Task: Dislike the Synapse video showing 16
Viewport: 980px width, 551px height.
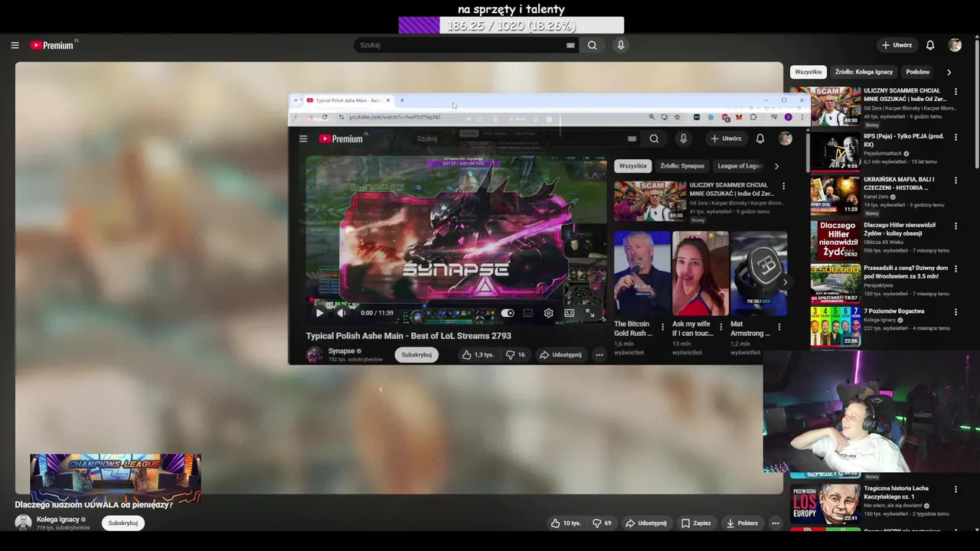Action: pyautogui.click(x=515, y=355)
